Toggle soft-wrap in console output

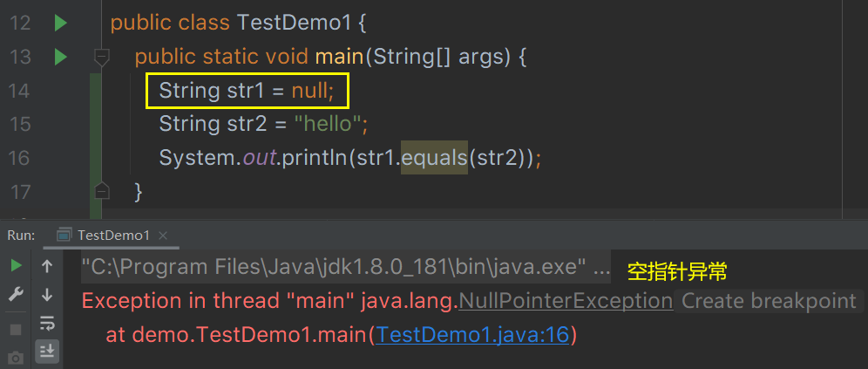[x=47, y=324]
